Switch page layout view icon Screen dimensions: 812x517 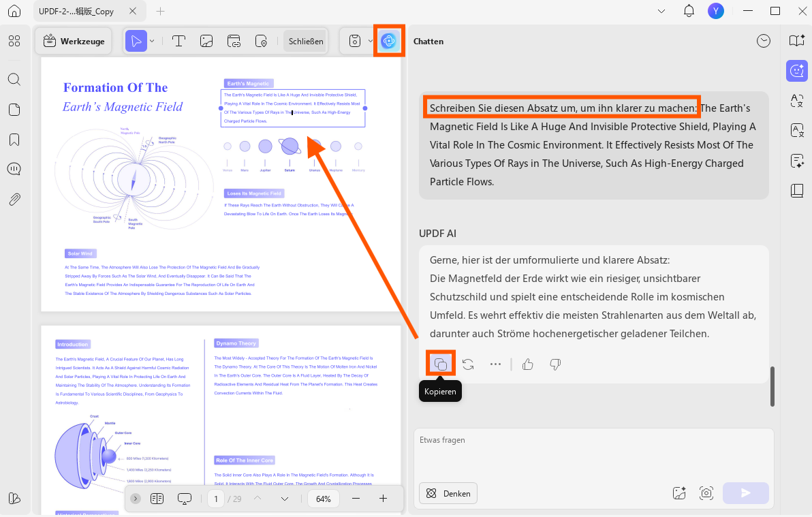[157, 499]
